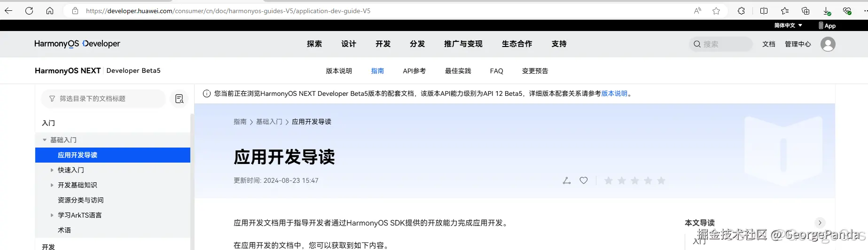Go back with the browser back arrow
Screen dimensions: 868x250
point(8,11)
